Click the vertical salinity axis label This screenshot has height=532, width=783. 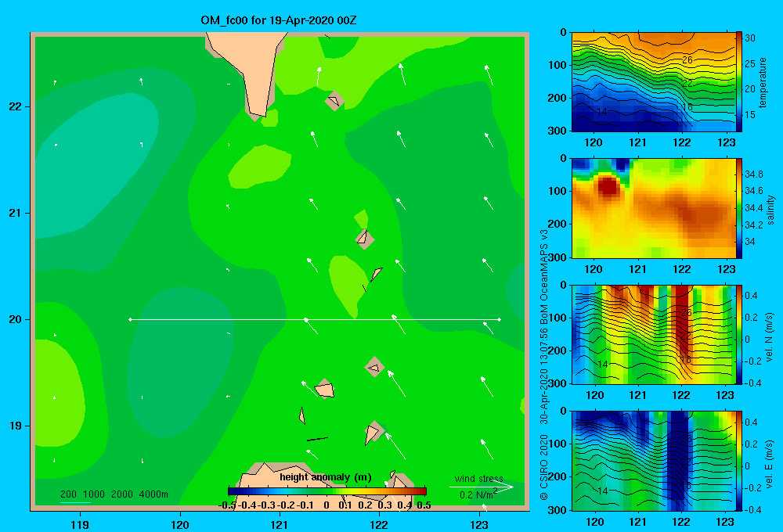click(x=770, y=210)
